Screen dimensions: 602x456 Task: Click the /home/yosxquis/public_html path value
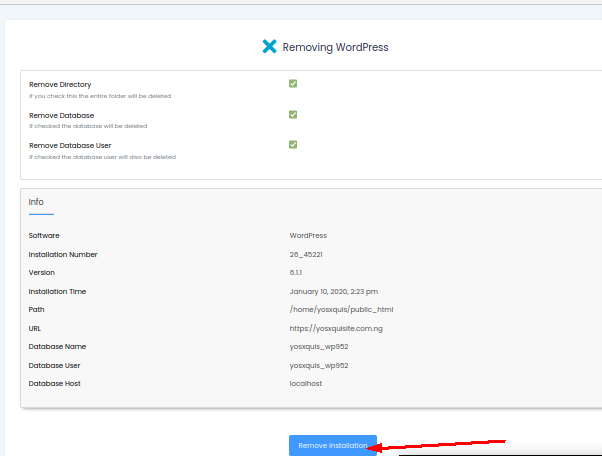[334, 309]
